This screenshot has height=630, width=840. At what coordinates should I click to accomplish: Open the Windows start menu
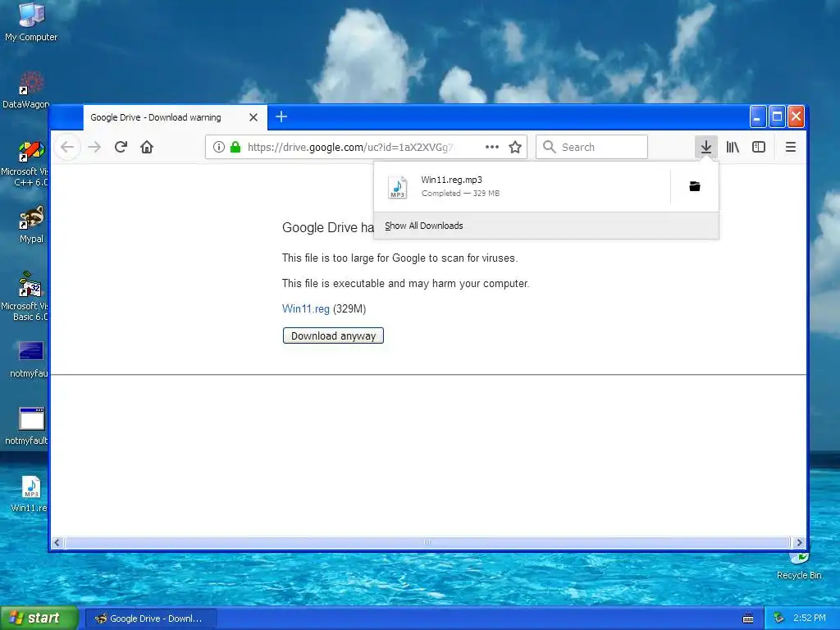39,618
